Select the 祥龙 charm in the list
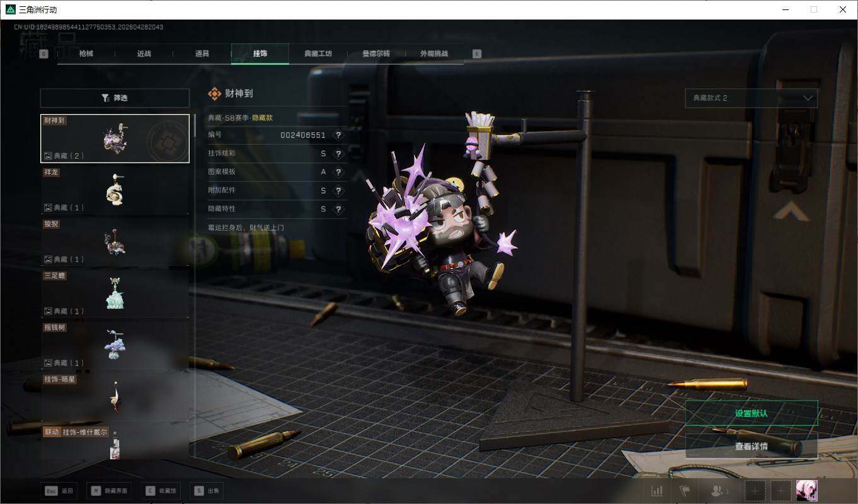The width and height of the screenshot is (858, 504). pyautogui.click(x=115, y=190)
